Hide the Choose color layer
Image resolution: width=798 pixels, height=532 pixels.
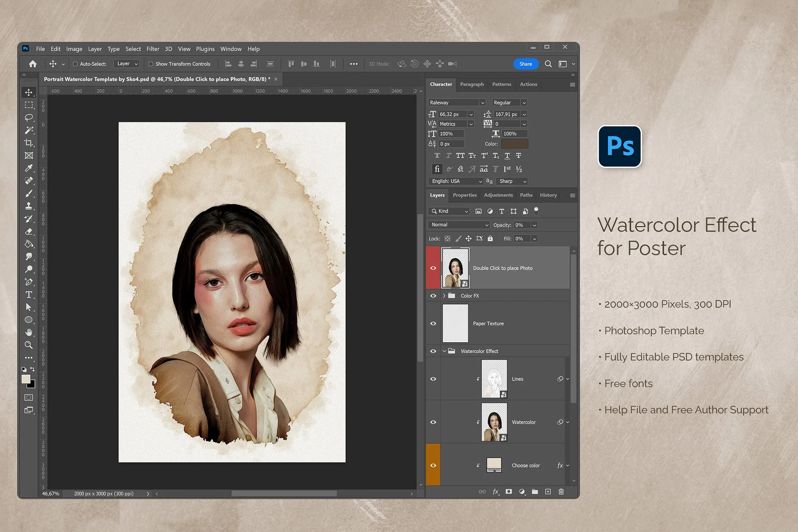(433, 465)
